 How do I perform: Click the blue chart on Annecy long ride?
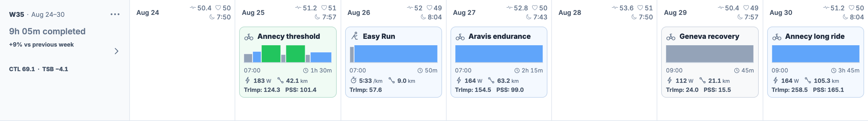click(815, 54)
